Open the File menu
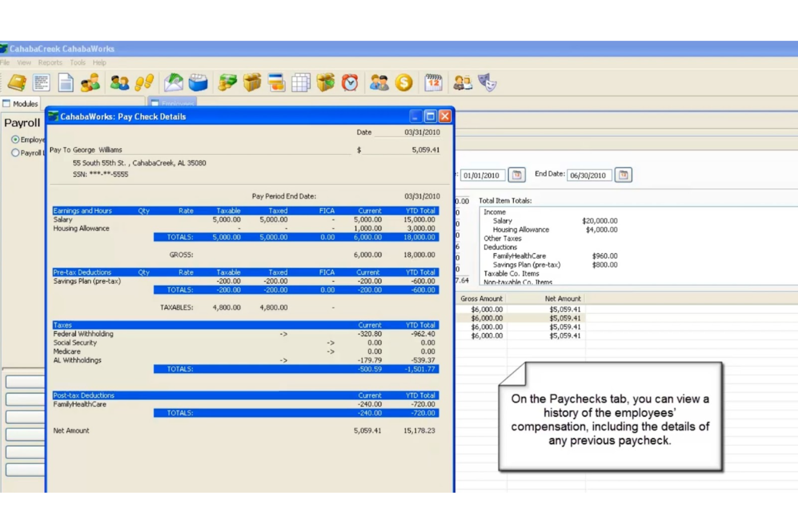The image size is (798, 532). pos(5,63)
